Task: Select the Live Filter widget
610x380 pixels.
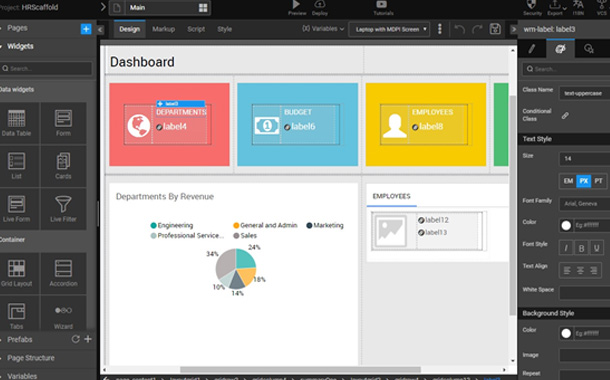Action: pos(63,209)
